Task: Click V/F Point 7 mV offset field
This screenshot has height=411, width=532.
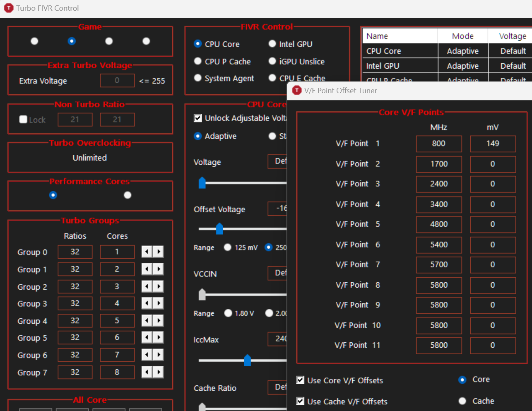Action: pos(493,264)
